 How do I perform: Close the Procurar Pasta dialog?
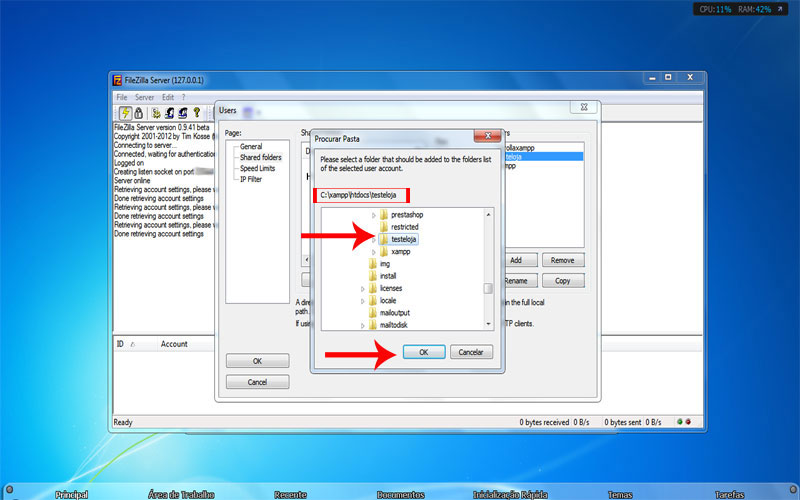coord(488,136)
